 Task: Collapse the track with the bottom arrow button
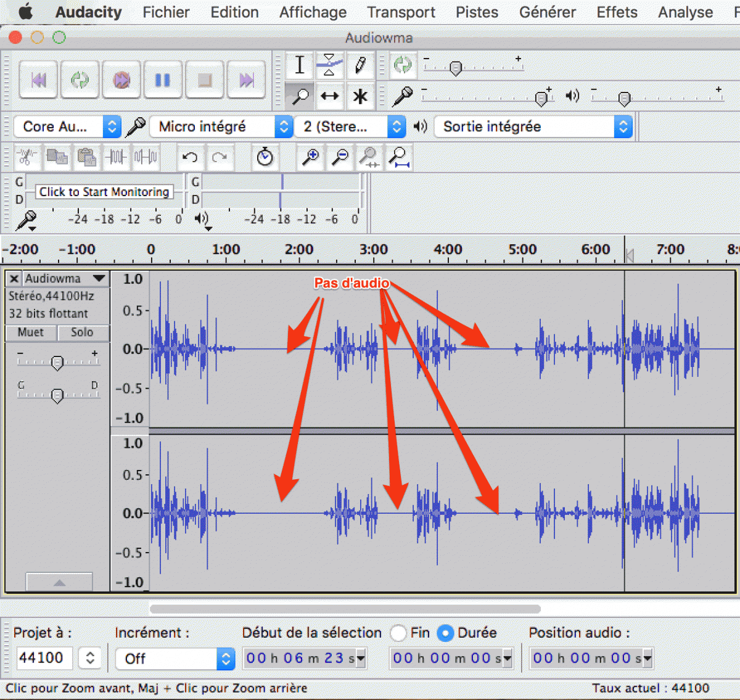coord(59,582)
